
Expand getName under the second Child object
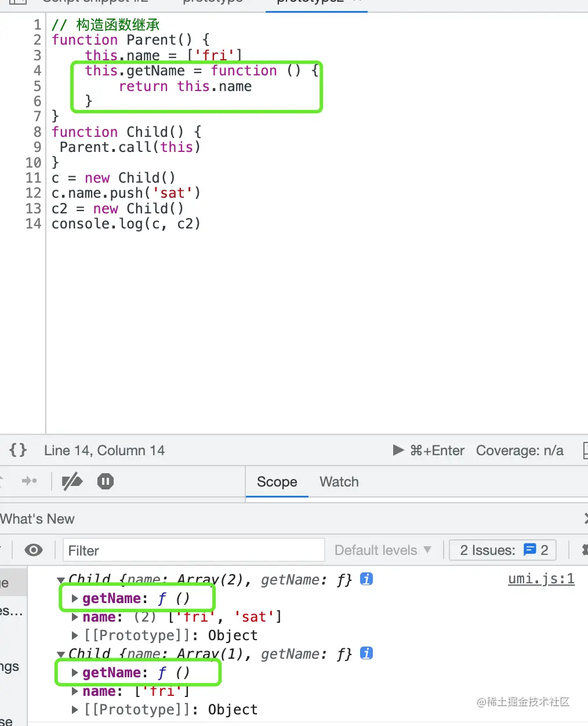pos(75,673)
